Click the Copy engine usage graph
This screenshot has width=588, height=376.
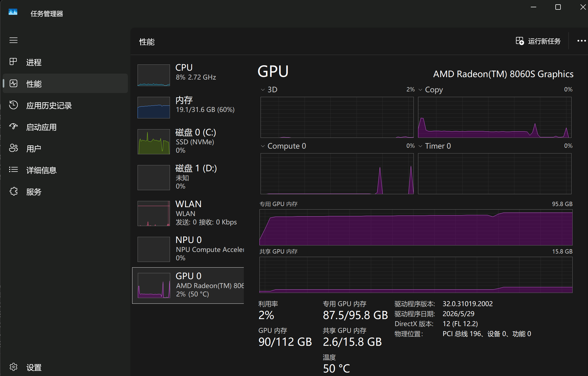click(495, 117)
